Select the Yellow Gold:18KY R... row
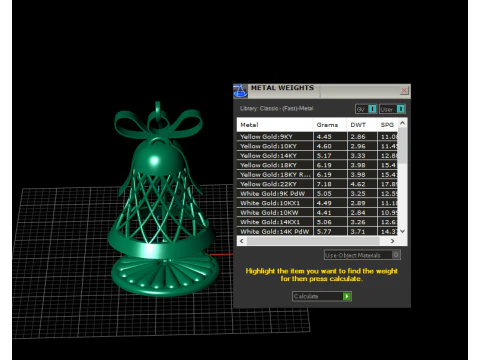 tap(317, 175)
